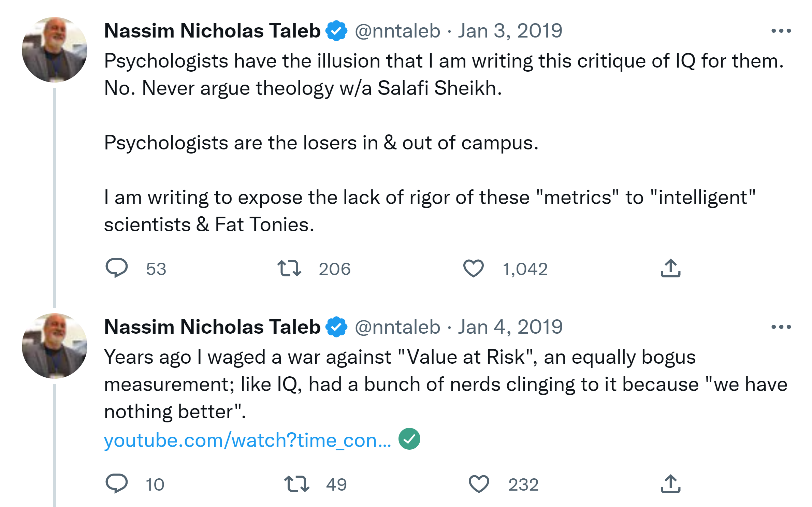Share the Jan 3 tweet
812x507 pixels.
click(x=670, y=268)
